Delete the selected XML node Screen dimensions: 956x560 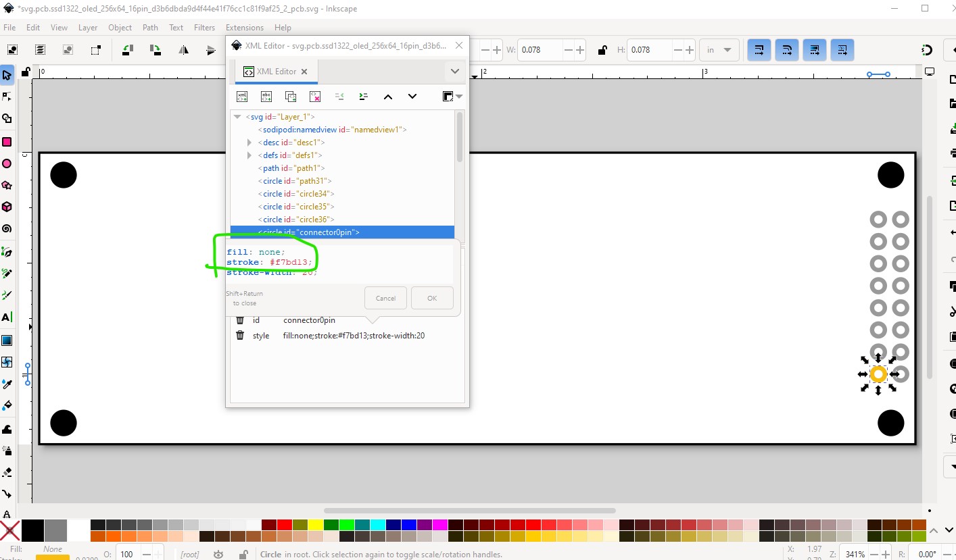(x=315, y=97)
